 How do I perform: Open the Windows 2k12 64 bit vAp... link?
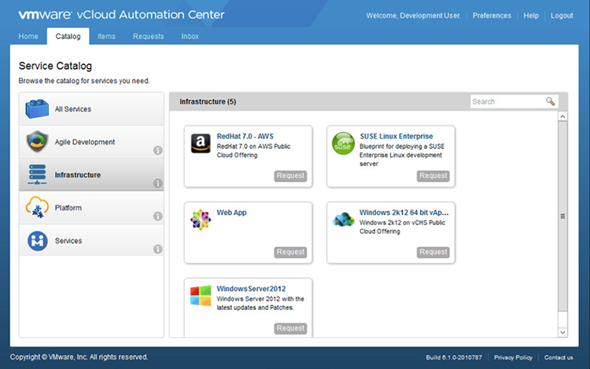click(404, 213)
